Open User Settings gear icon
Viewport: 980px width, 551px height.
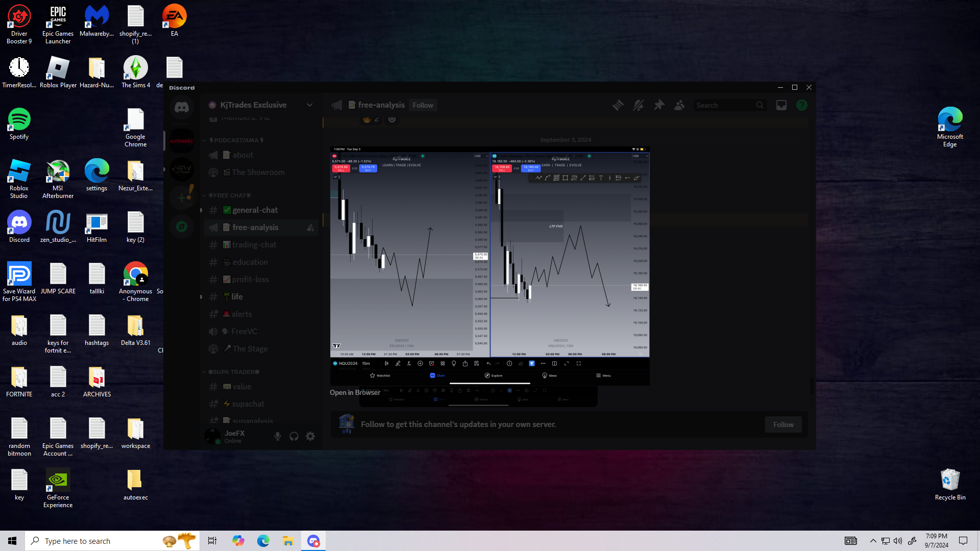click(x=310, y=436)
